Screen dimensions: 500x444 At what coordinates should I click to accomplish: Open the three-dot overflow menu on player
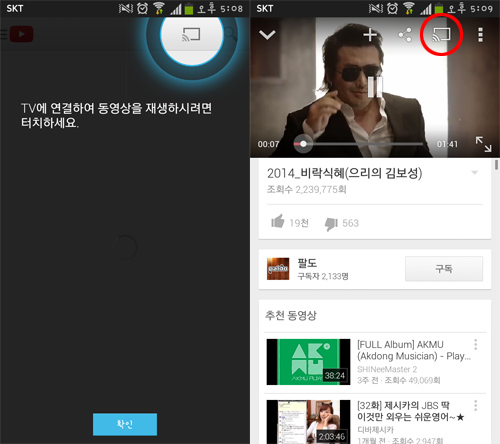[480, 35]
